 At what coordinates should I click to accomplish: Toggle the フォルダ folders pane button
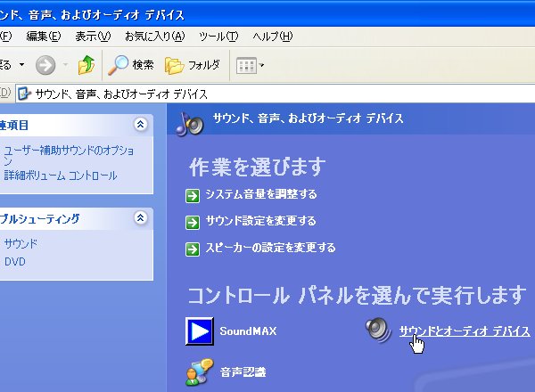click(193, 65)
